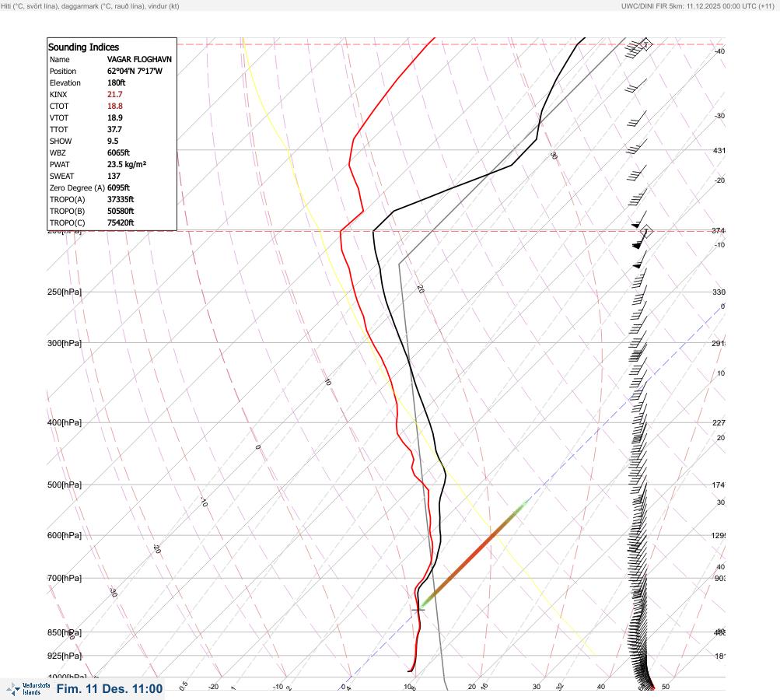This screenshot has width=780, height=700.
Task: Click the 925[hPa] pressure level label
Action: [x=65, y=656]
